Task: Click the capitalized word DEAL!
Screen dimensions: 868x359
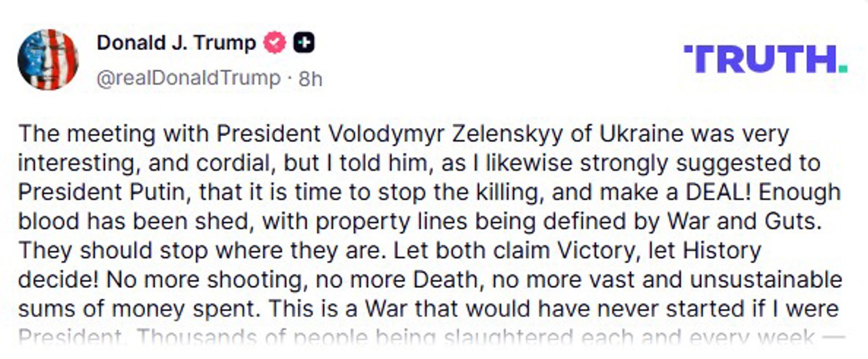Action: [x=713, y=192]
